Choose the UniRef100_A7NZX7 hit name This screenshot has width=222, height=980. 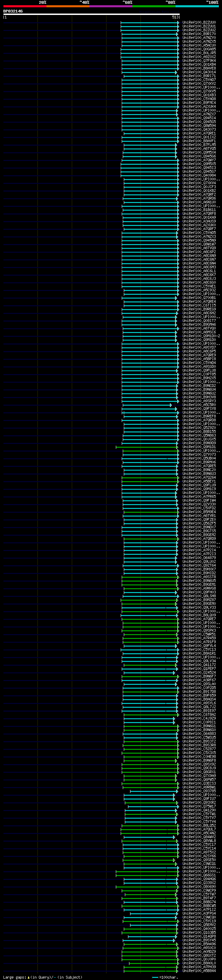199,114
